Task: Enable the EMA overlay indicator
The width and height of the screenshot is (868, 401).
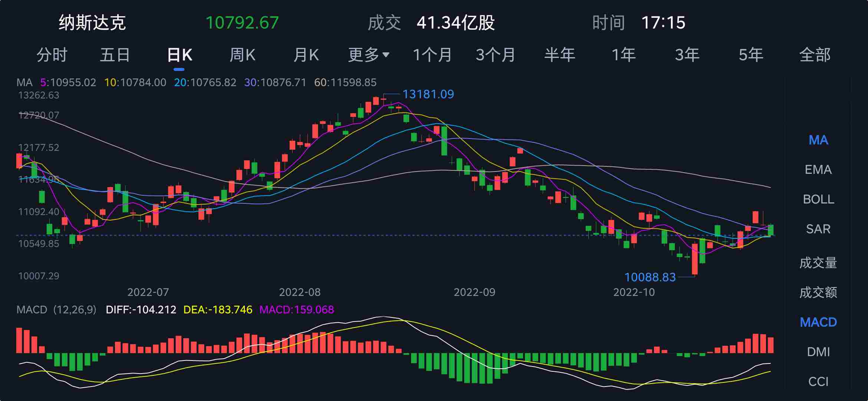Action: 818,170
